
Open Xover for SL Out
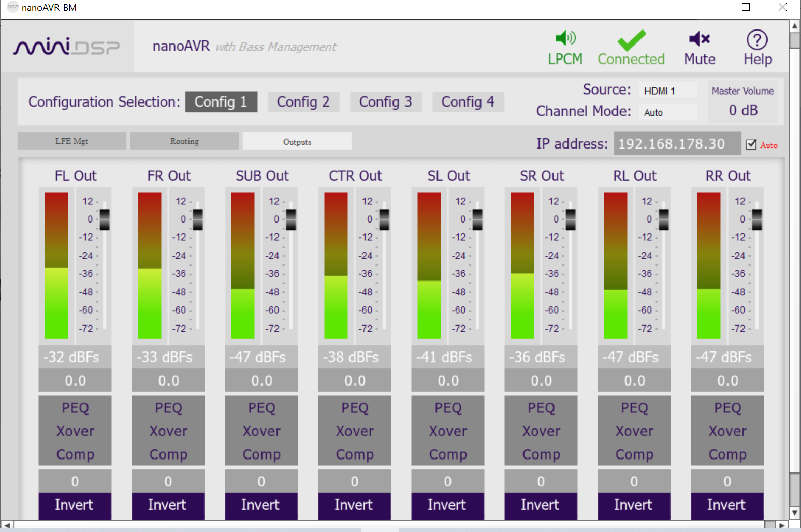448,431
